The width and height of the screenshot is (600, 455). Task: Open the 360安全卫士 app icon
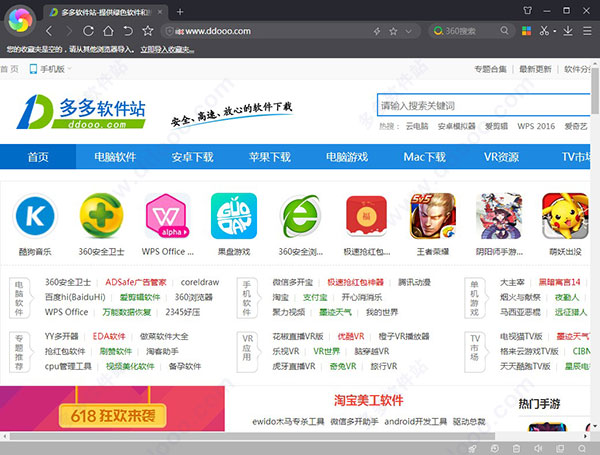click(101, 216)
